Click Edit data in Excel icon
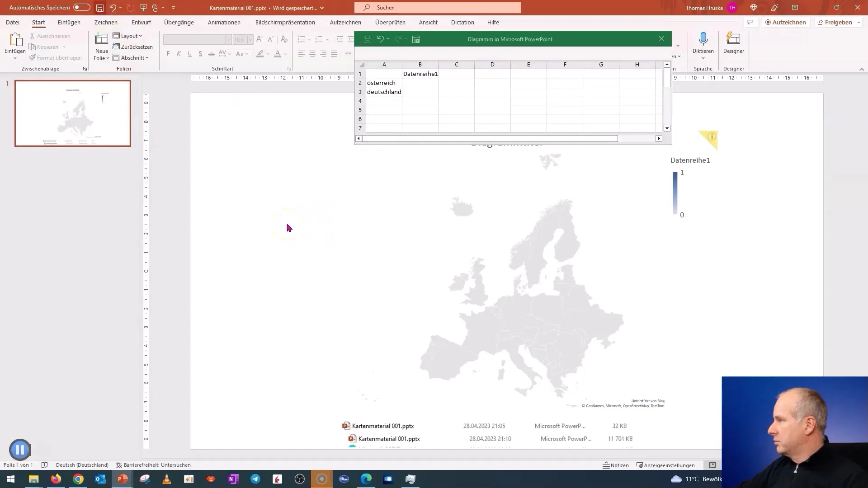The image size is (868, 488). [x=416, y=39]
